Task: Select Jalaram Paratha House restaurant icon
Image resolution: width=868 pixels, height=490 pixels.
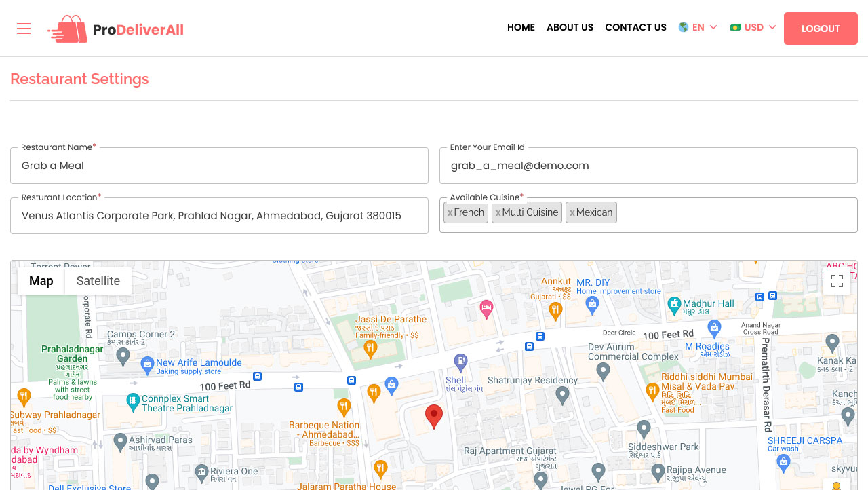Action: [x=380, y=469]
